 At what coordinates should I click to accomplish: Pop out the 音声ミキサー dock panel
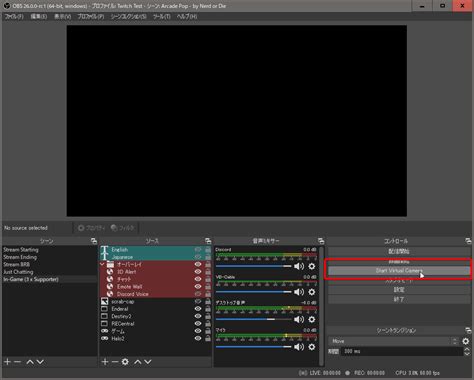[x=321, y=241]
